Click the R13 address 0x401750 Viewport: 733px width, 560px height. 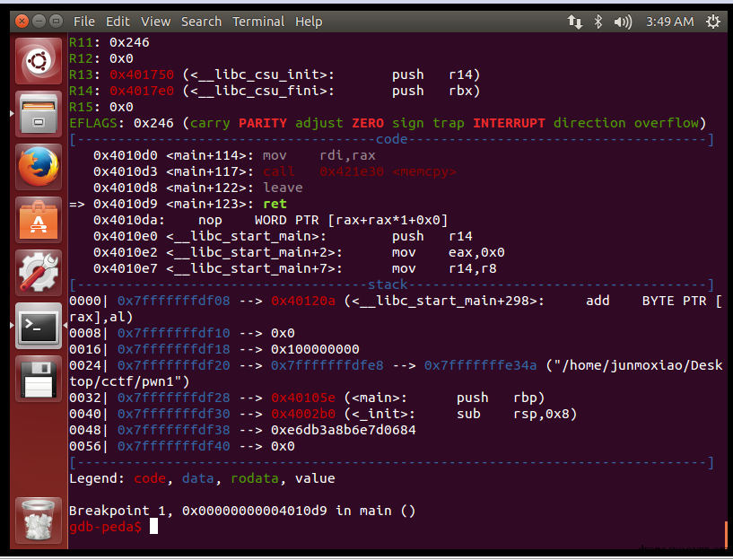coord(142,74)
